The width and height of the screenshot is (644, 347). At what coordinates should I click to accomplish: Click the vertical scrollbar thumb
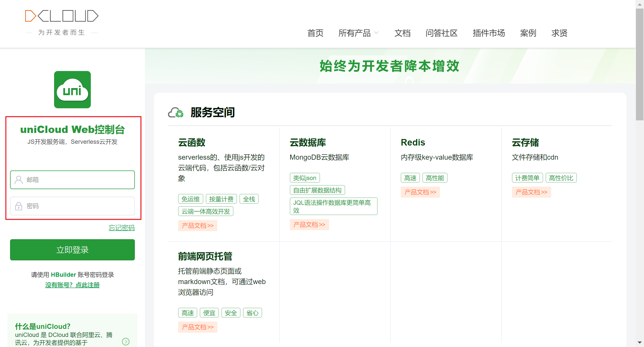(639, 64)
